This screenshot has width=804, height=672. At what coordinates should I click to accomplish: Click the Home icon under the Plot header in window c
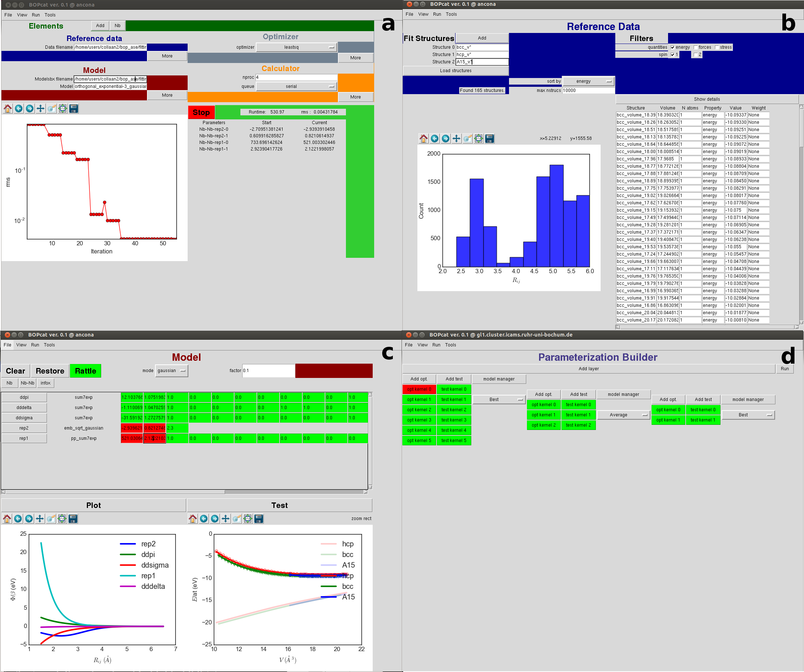[7, 519]
